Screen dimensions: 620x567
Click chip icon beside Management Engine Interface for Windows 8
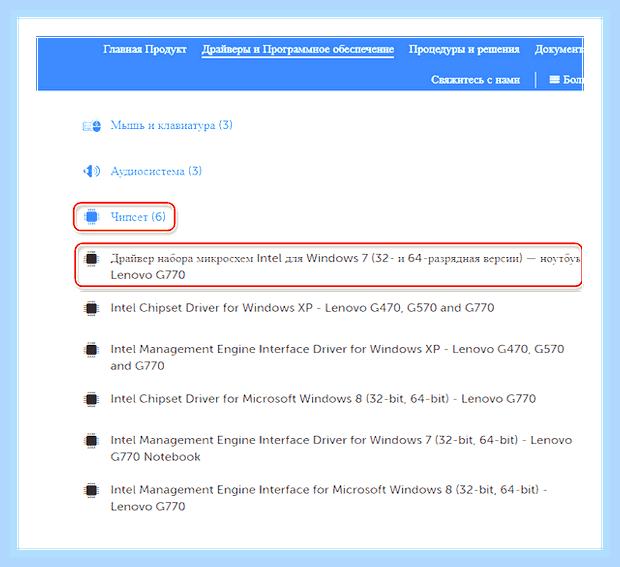tap(91, 490)
